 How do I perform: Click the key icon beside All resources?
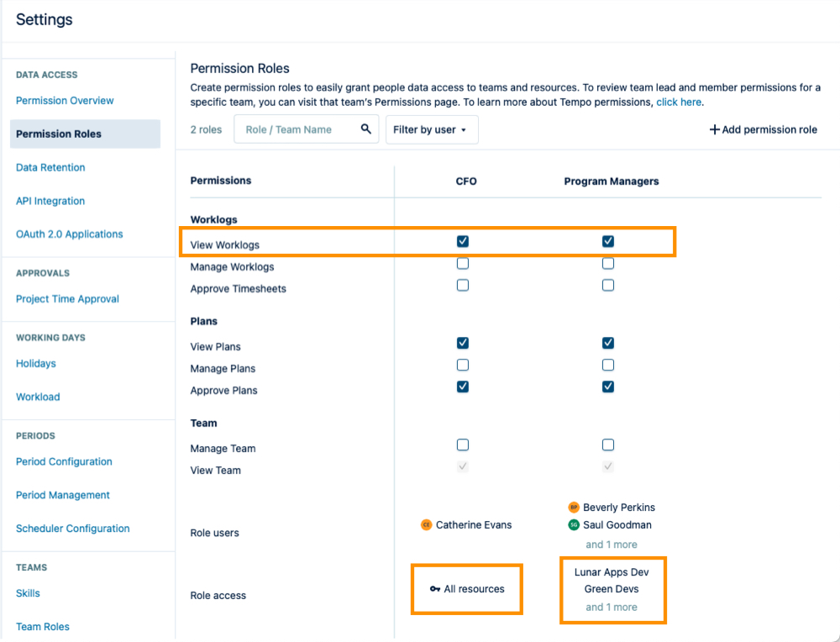(x=434, y=589)
